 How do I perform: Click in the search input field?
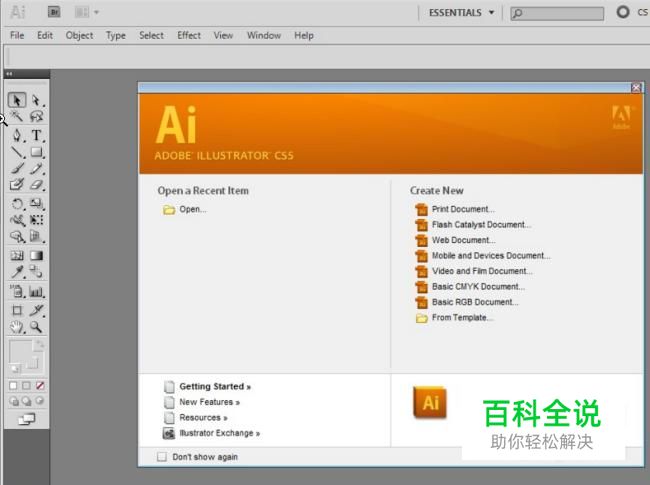pyautogui.click(x=557, y=13)
